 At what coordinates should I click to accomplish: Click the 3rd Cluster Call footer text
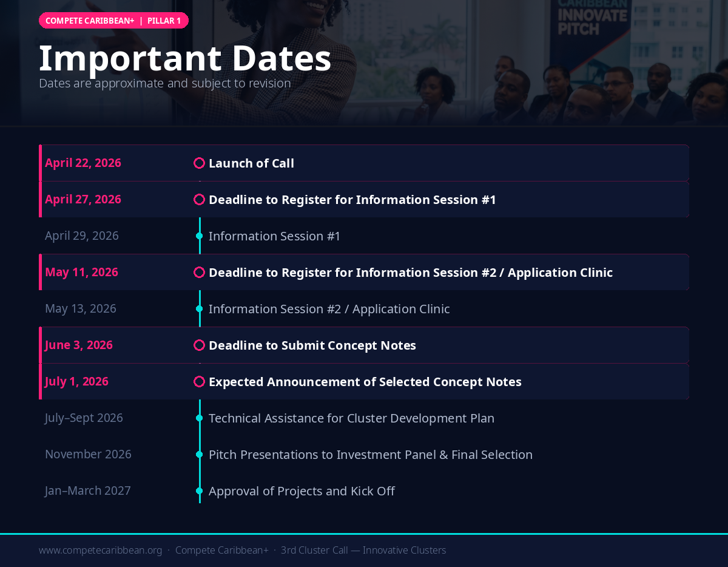pyautogui.click(x=363, y=550)
